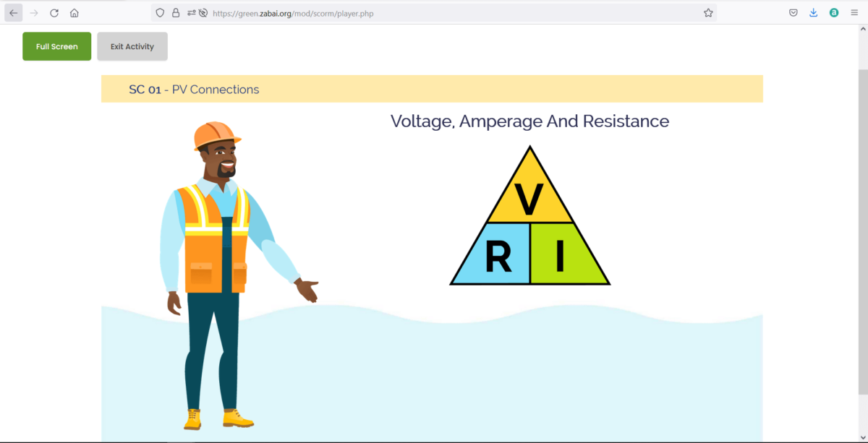Click the blocked autoplay indicator icon
868x443 pixels.
pyautogui.click(x=205, y=12)
